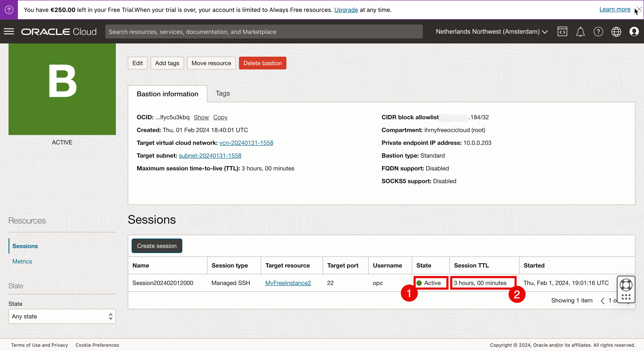Open the user profile avatar menu
The height and width of the screenshot is (351, 644).
(x=634, y=32)
